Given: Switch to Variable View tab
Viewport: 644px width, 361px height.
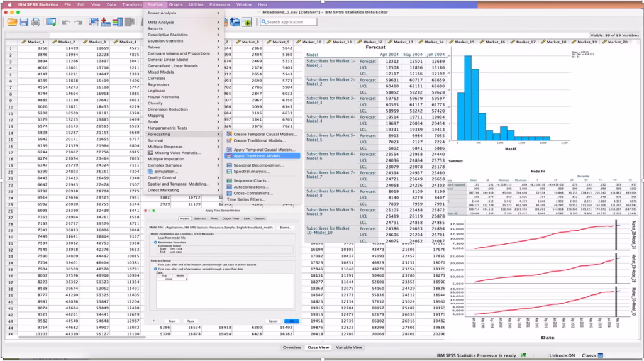Looking at the screenshot, I should pos(349,347).
